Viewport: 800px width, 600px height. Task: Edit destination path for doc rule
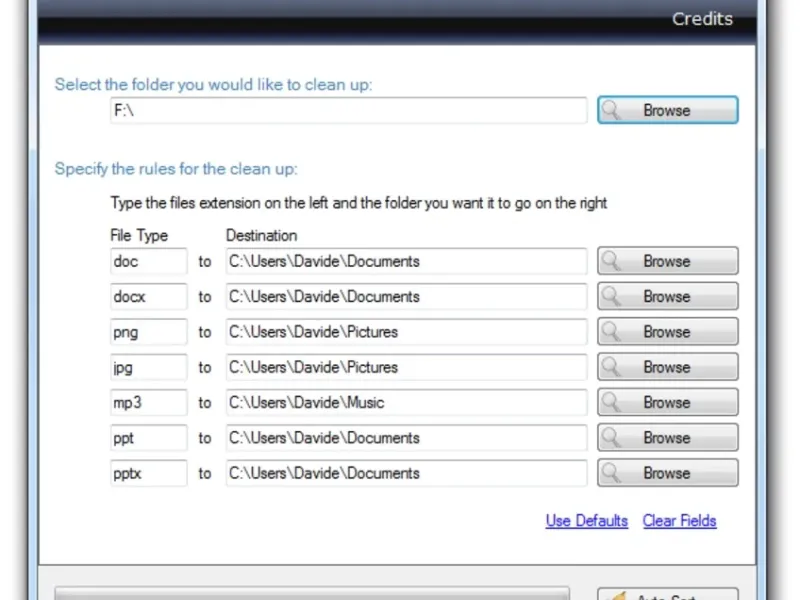click(x=406, y=261)
